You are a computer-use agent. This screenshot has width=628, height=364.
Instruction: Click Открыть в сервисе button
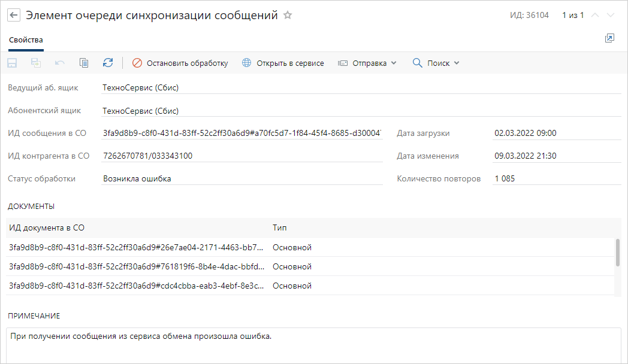[x=283, y=63]
